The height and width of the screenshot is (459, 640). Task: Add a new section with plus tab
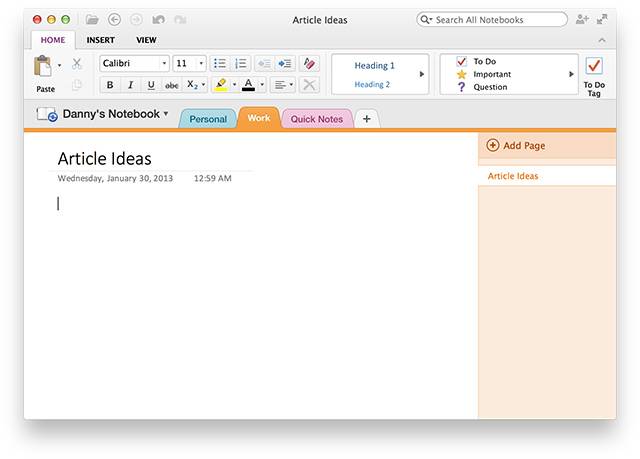(367, 119)
